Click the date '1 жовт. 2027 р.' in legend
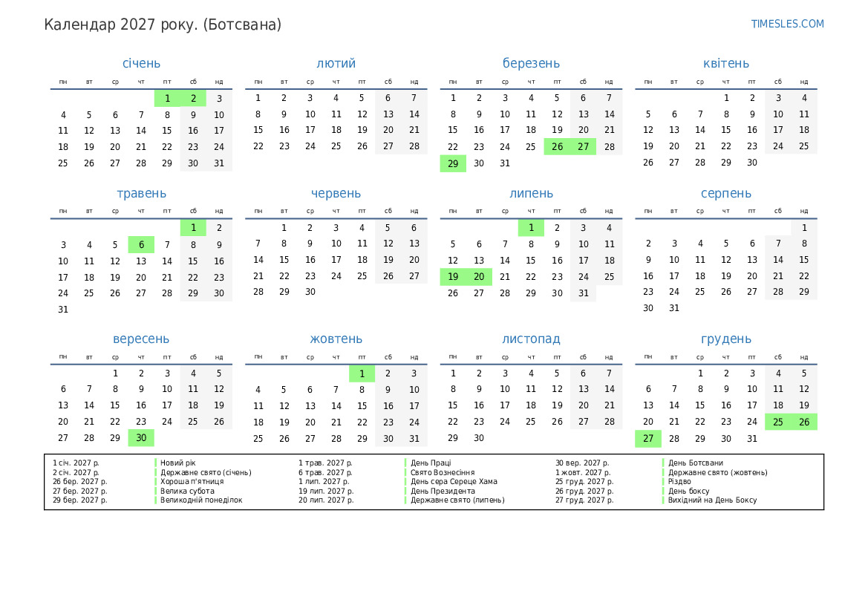This screenshot has height=614, width=868. [x=583, y=473]
